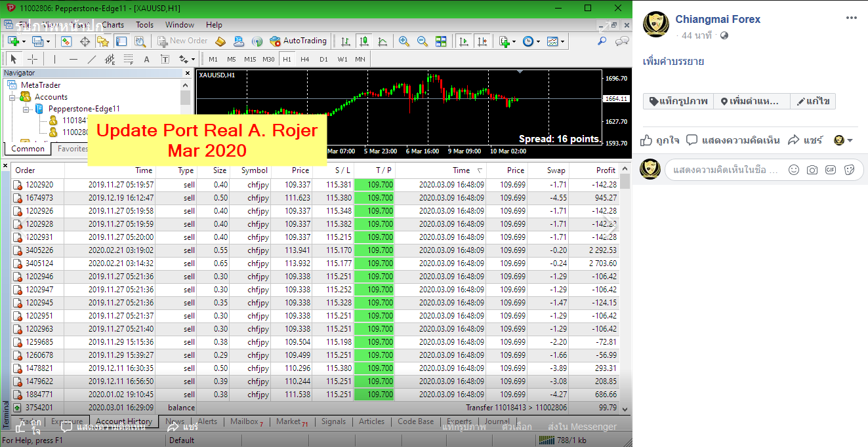Open the Window menu
Image resolution: width=868 pixels, height=447 pixels.
click(180, 25)
